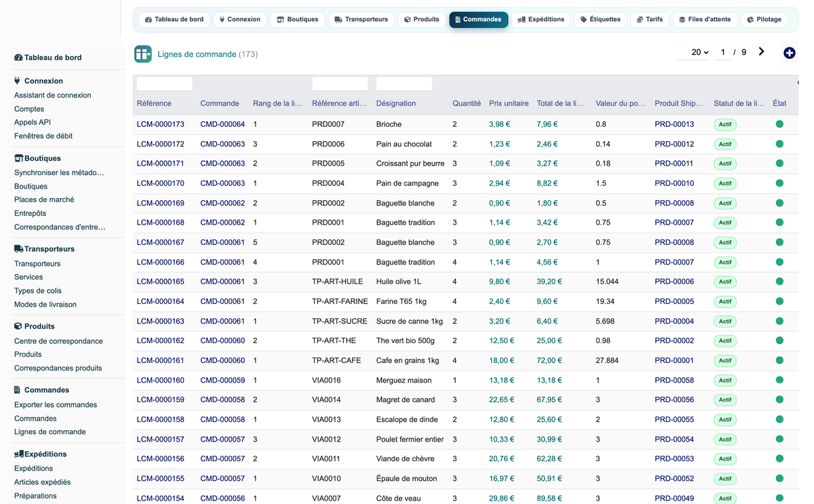Viewport: 814px width, 504px height.
Task: Click the 72,00 € total cell
Action: 549,360
